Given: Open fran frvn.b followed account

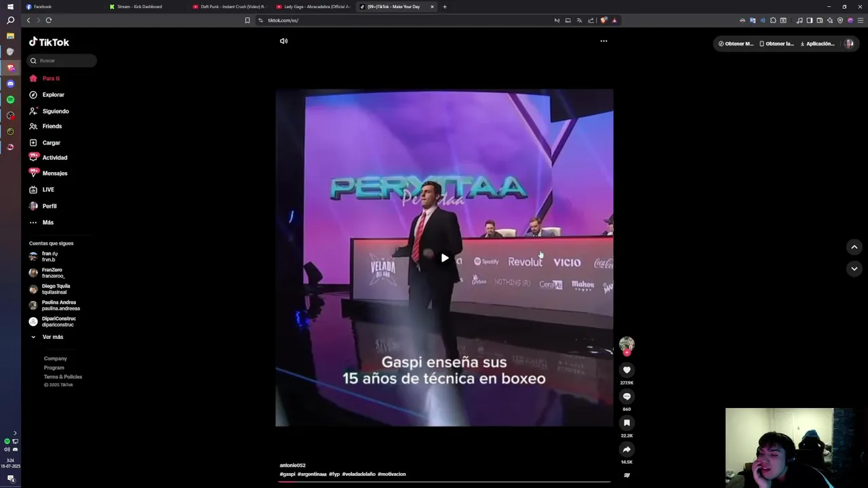Looking at the screenshot, I should [43, 256].
